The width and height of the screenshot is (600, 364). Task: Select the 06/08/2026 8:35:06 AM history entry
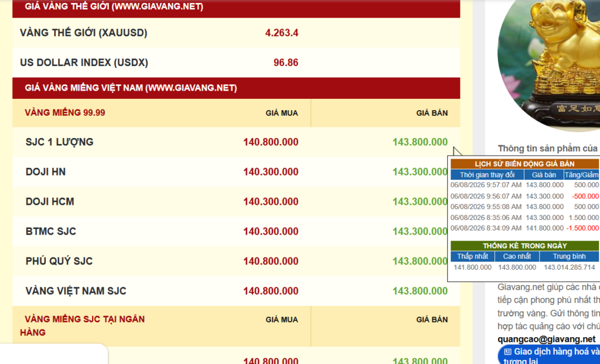click(x=524, y=218)
